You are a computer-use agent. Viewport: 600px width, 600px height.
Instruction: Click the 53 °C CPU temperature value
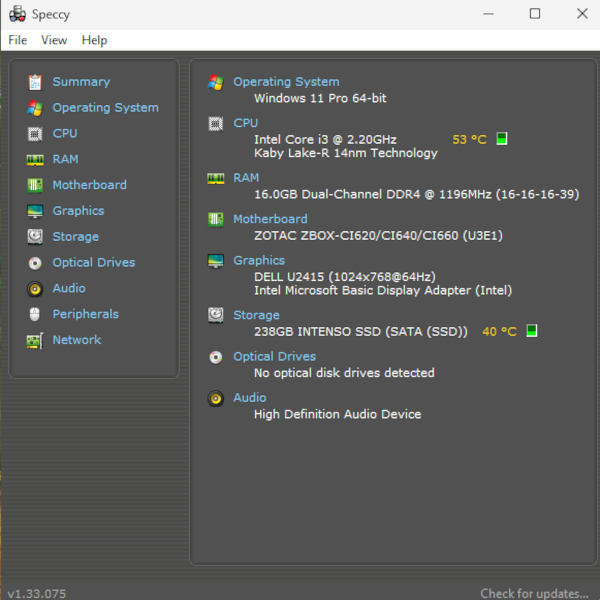coord(470,140)
